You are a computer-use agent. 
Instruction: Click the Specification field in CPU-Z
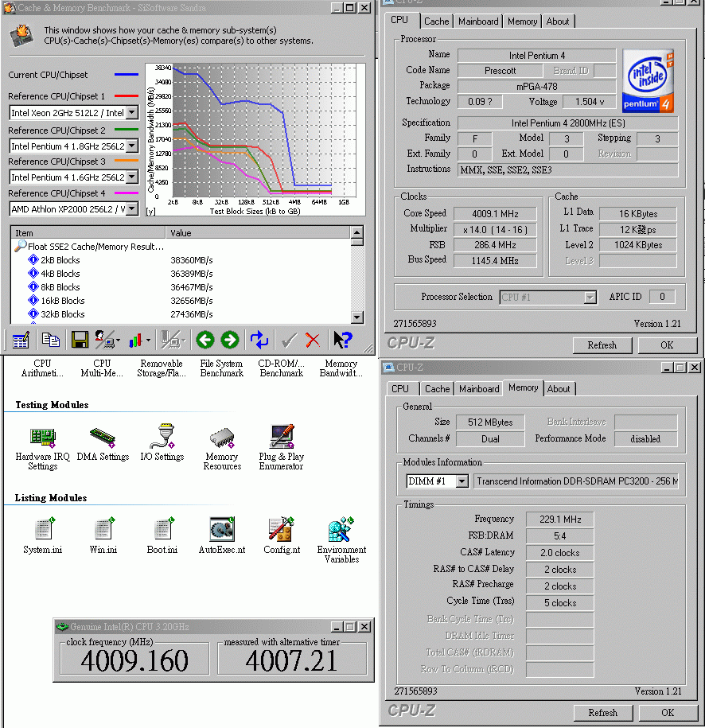[x=567, y=123]
